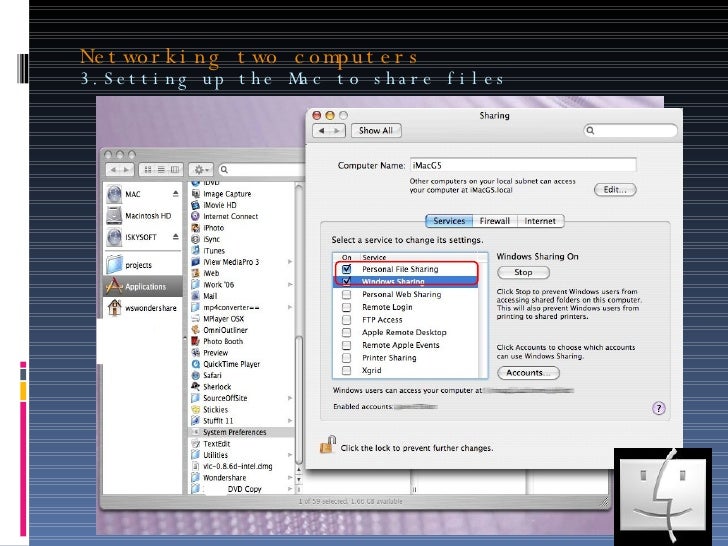Click the Edit computer name button
This screenshot has height=546, width=728.
point(615,189)
